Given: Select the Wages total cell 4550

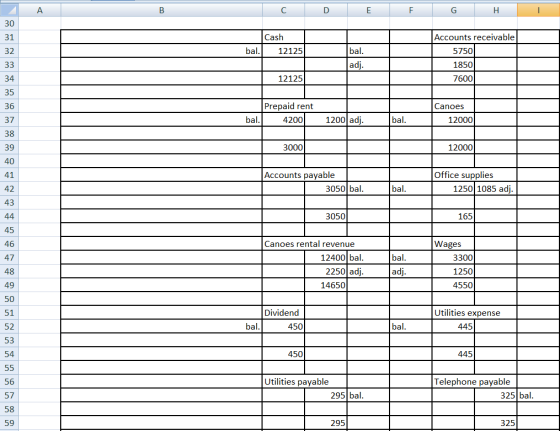Looking at the screenshot, I should (453, 285).
